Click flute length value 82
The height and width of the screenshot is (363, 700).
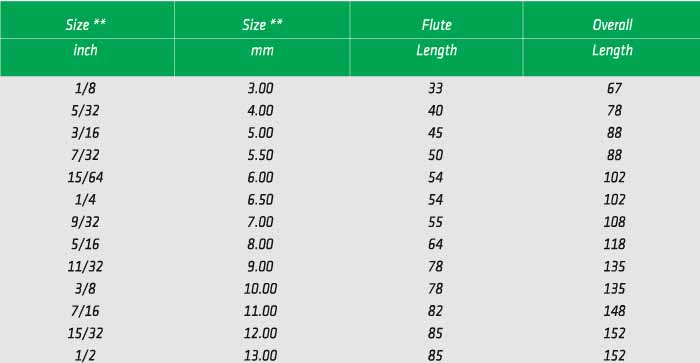(x=435, y=311)
